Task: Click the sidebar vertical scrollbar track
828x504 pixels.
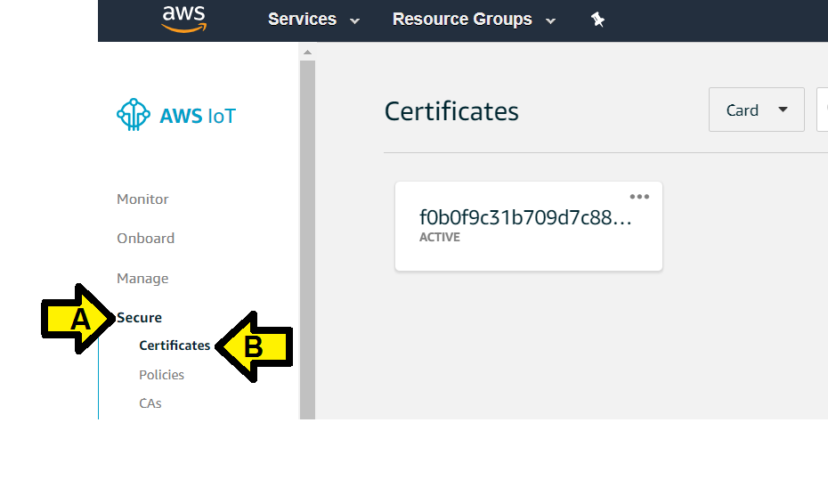Action: coord(307,240)
